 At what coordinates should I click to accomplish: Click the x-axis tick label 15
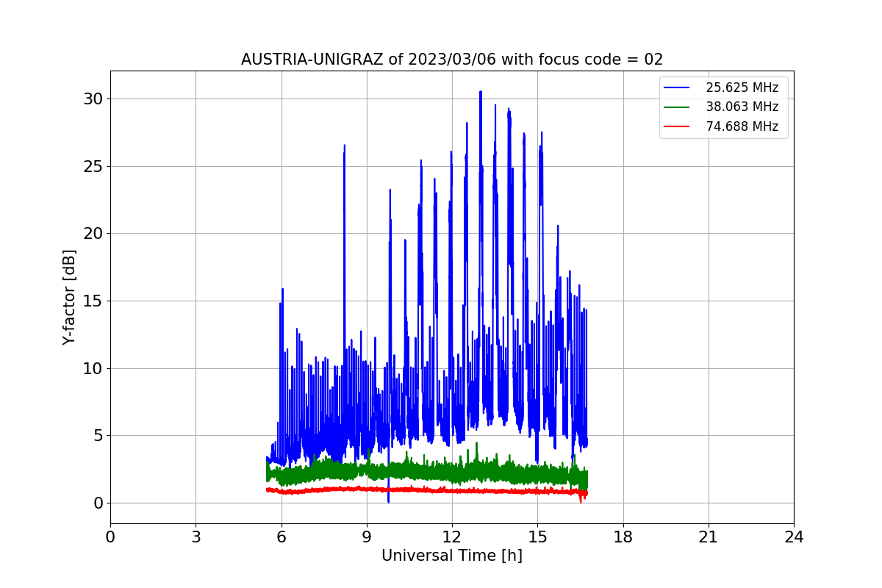(537, 537)
